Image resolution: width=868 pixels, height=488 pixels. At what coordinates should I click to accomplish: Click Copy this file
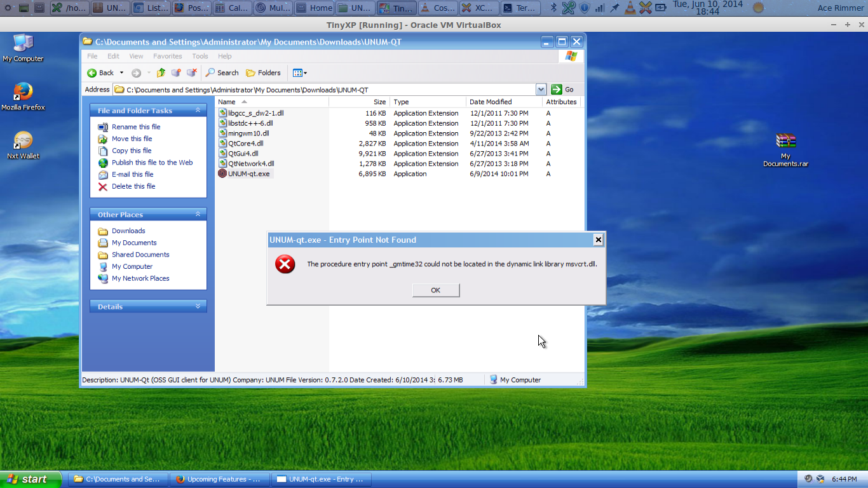(132, 151)
